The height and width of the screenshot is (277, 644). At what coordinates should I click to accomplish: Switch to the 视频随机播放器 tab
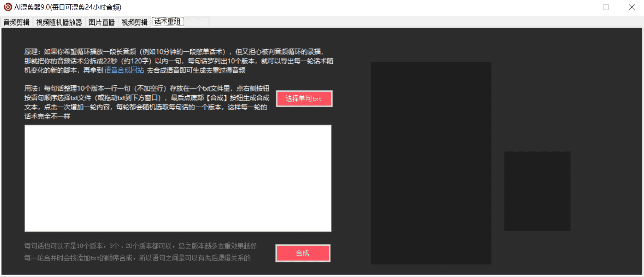click(x=59, y=22)
